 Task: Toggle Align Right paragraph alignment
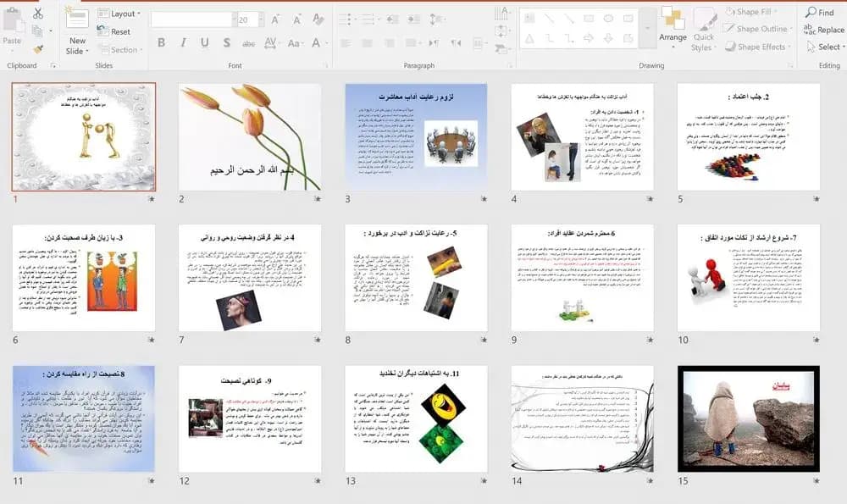click(x=390, y=43)
